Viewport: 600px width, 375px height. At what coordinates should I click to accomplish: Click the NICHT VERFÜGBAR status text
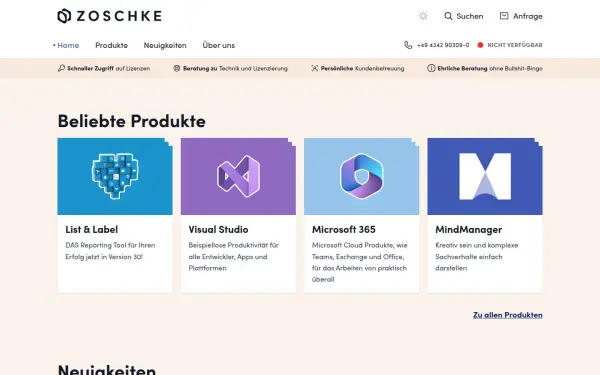point(515,45)
